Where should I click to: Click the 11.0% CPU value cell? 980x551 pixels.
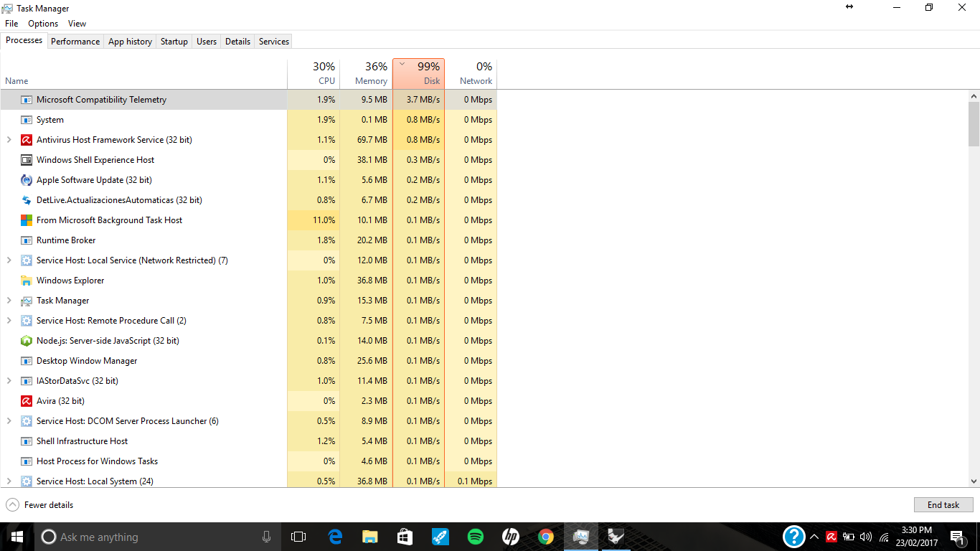coord(314,220)
